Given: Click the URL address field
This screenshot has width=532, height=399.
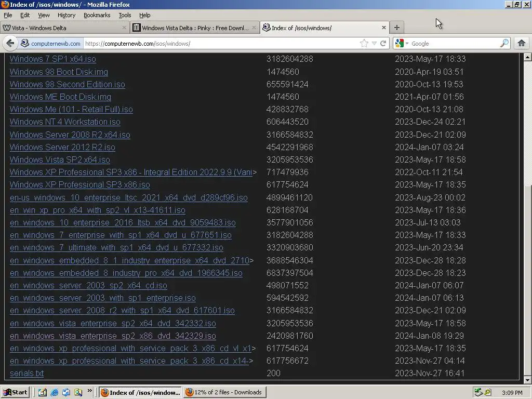Looking at the screenshot, I should coord(220,44).
